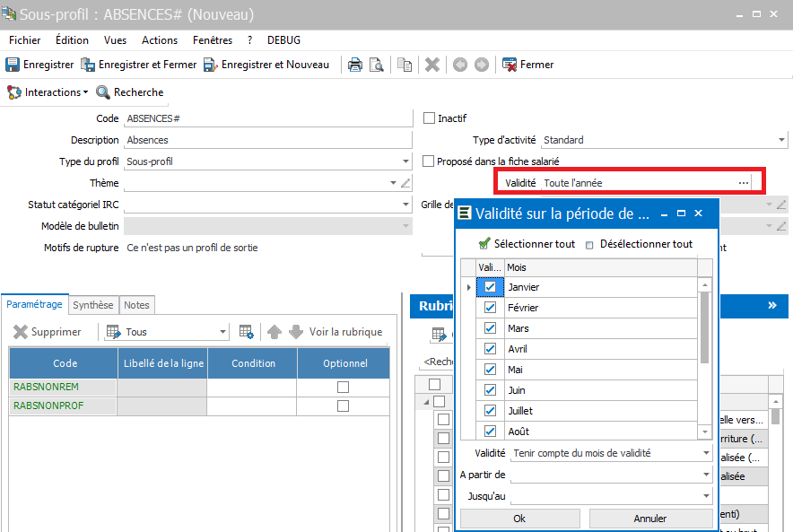Click the Mois column header

(601, 267)
